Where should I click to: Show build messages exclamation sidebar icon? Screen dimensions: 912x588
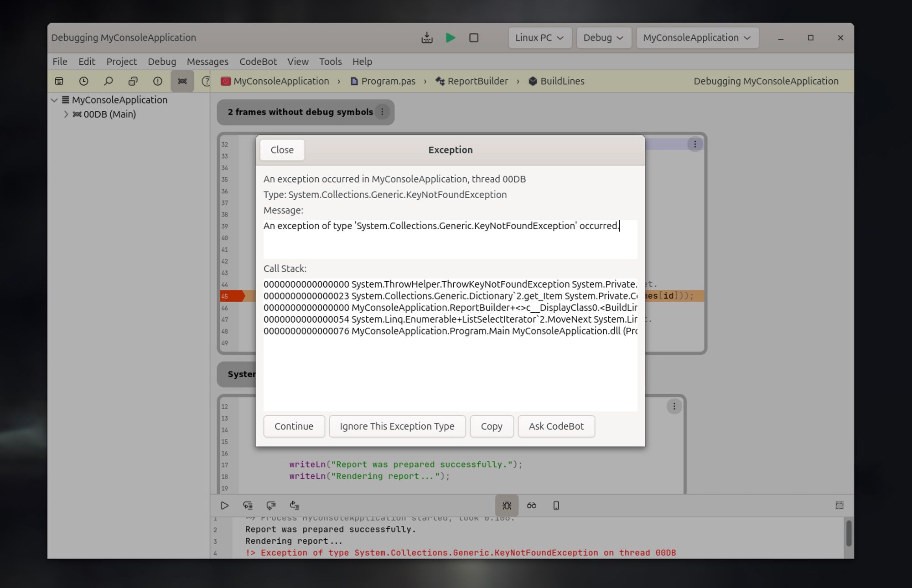tap(157, 81)
